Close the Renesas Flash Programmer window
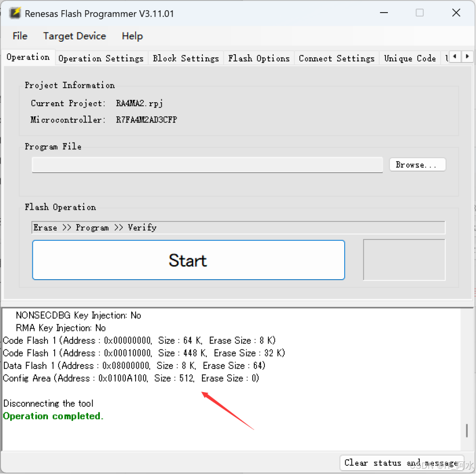 click(456, 13)
